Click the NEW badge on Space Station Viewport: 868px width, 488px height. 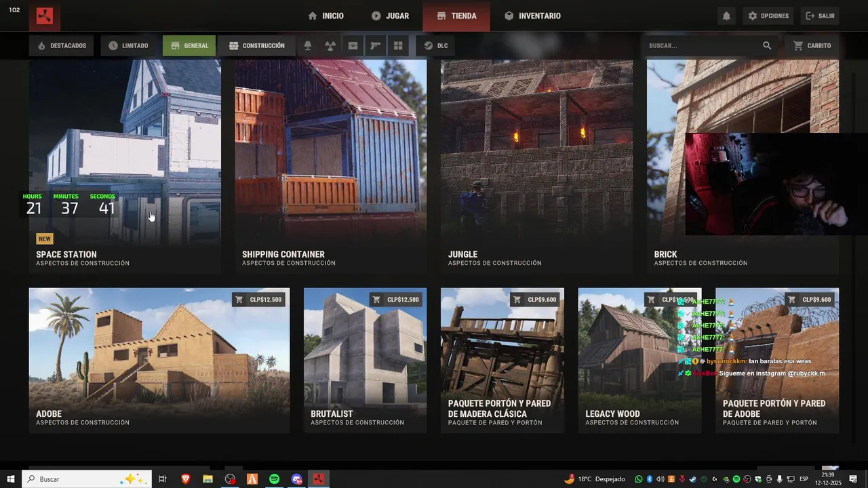click(x=44, y=239)
